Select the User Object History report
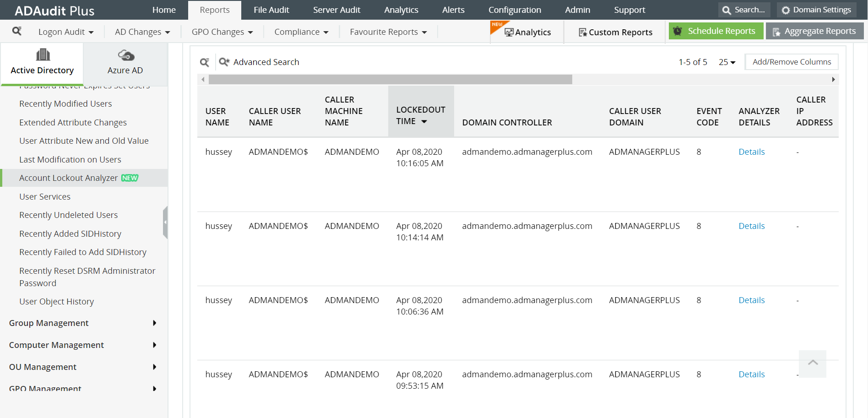The image size is (868, 418). (x=56, y=301)
